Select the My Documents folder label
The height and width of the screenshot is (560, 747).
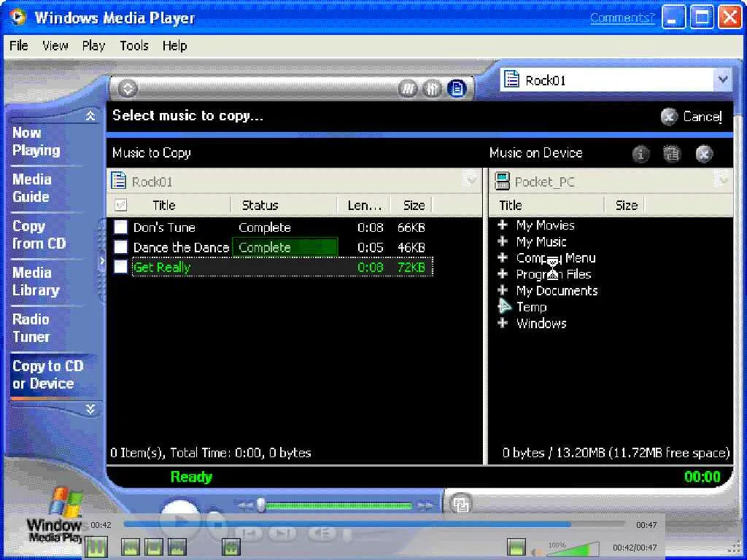(557, 290)
